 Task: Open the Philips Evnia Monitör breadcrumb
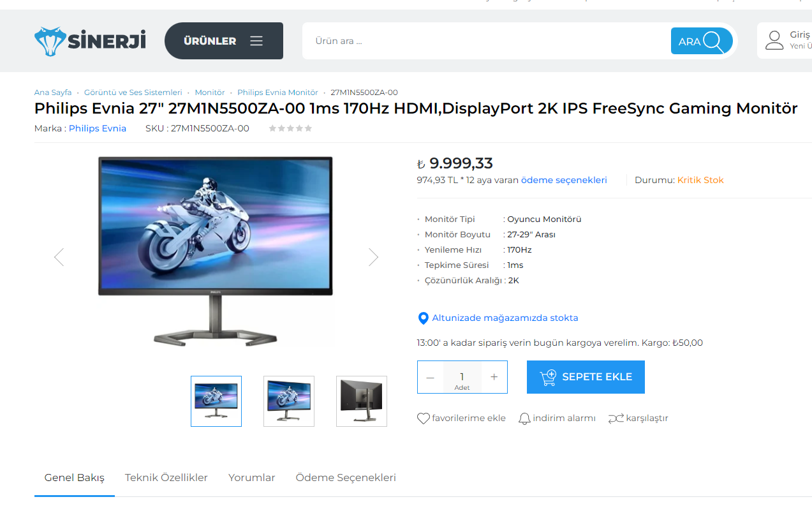[x=277, y=93]
